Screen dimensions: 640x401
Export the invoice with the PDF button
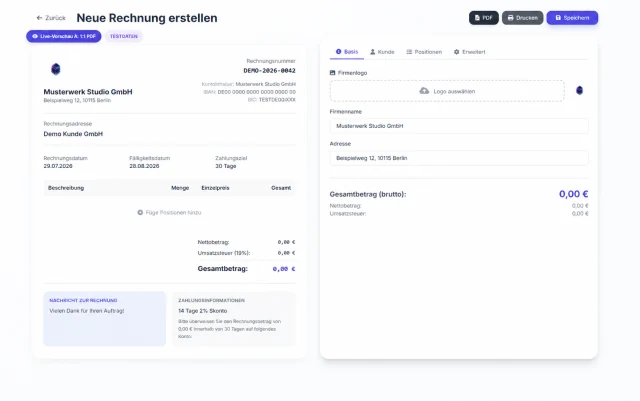tap(484, 18)
